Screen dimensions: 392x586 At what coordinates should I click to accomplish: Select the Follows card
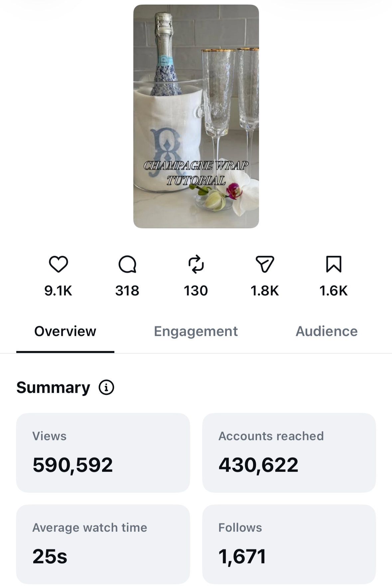point(289,544)
